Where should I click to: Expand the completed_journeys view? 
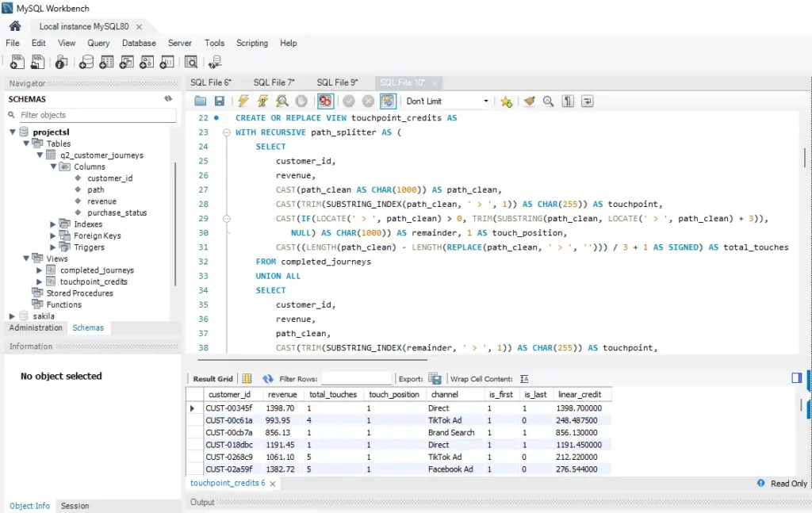(40, 270)
